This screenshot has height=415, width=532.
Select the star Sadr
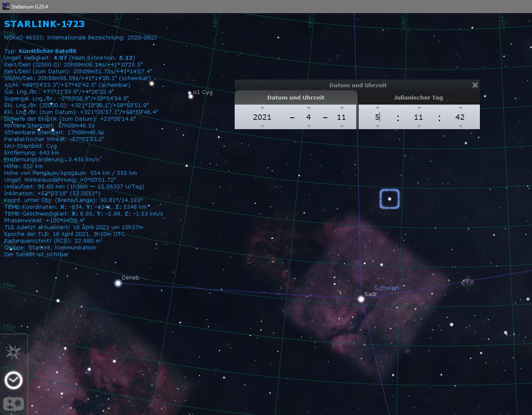click(361, 299)
